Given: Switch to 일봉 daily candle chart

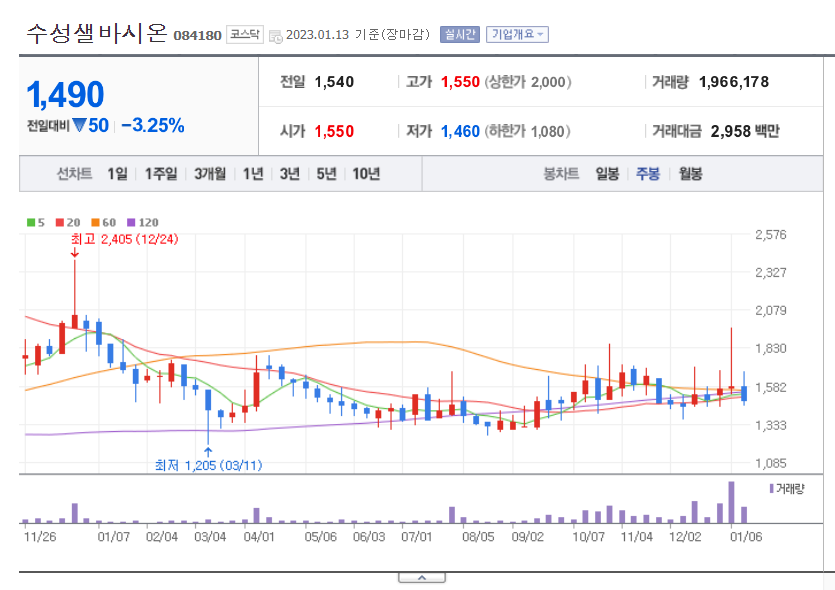Looking at the screenshot, I should click(607, 174).
